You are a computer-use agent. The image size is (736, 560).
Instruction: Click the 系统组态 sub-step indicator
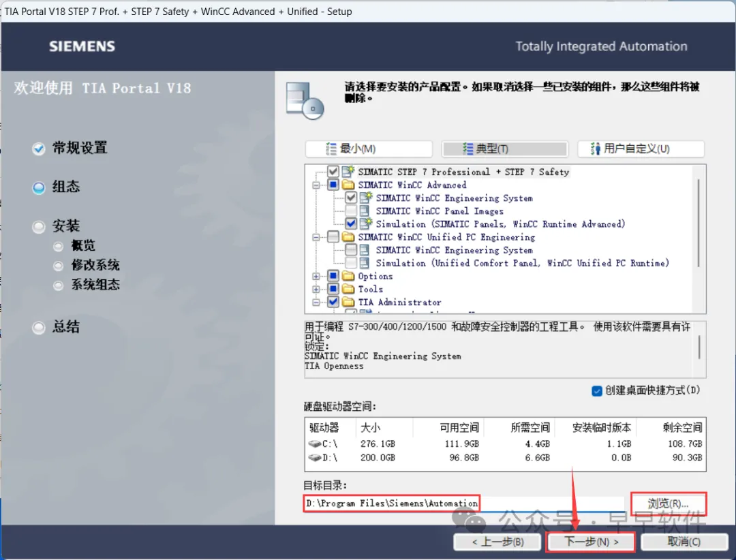[58, 285]
